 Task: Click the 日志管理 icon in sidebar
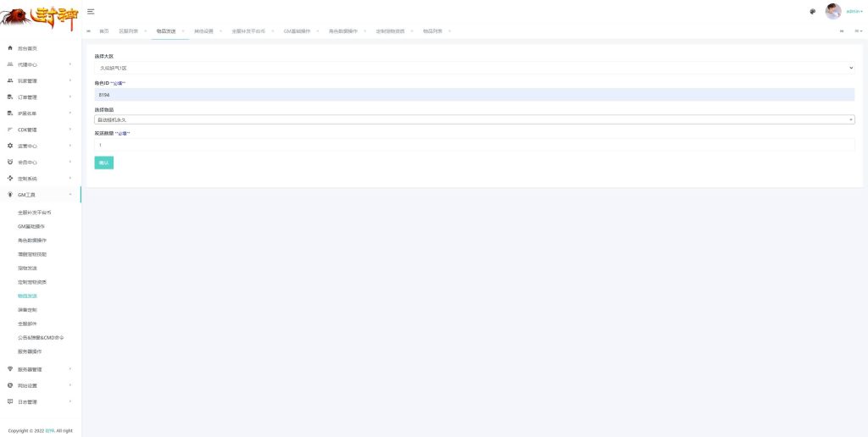coord(9,401)
